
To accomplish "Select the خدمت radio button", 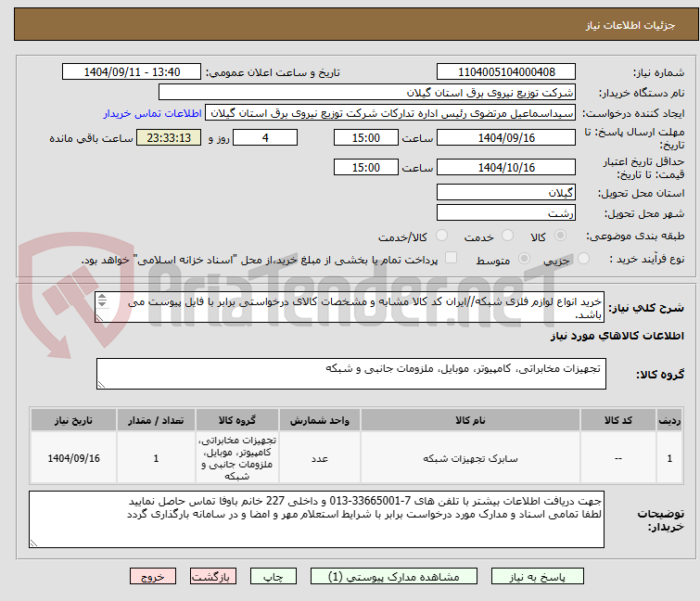I will [x=507, y=236].
